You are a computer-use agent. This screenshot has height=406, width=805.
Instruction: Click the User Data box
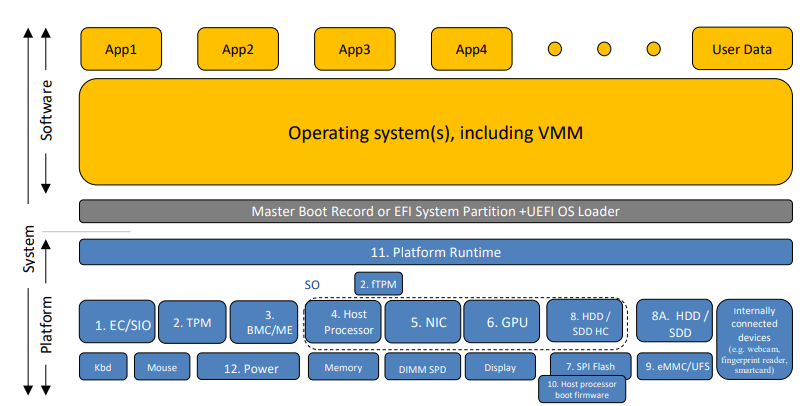pyautogui.click(x=742, y=49)
